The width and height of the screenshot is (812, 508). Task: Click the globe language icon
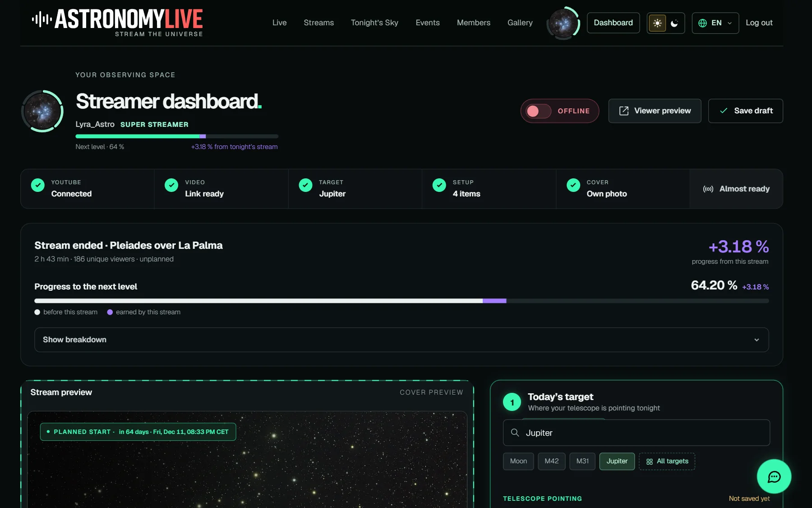(x=702, y=23)
